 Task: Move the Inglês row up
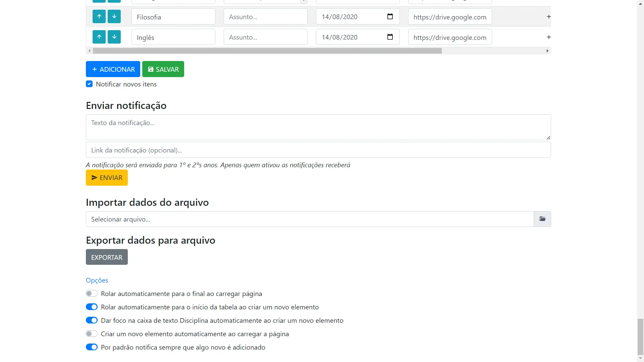(99, 37)
